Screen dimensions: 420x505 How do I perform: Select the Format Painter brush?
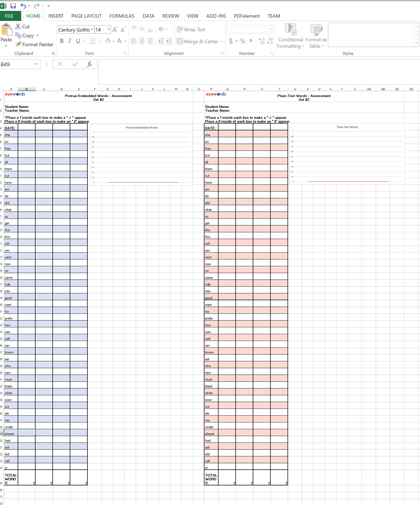pos(18,44)
